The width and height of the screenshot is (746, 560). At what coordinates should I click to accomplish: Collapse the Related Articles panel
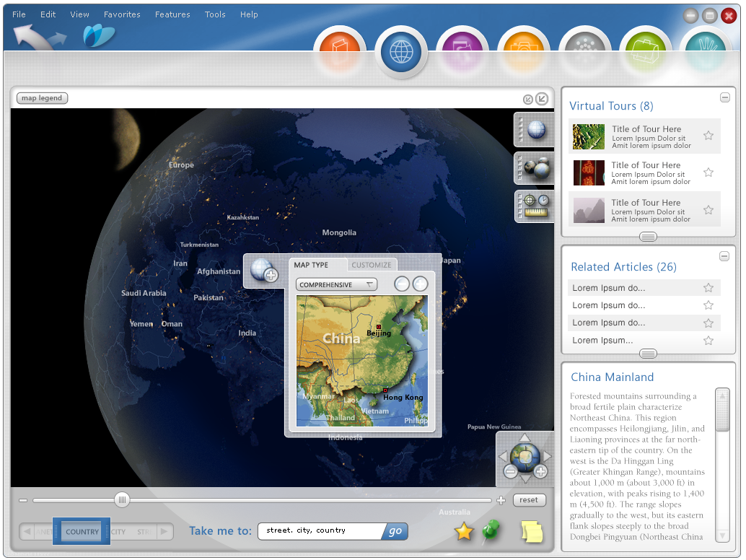724,256
